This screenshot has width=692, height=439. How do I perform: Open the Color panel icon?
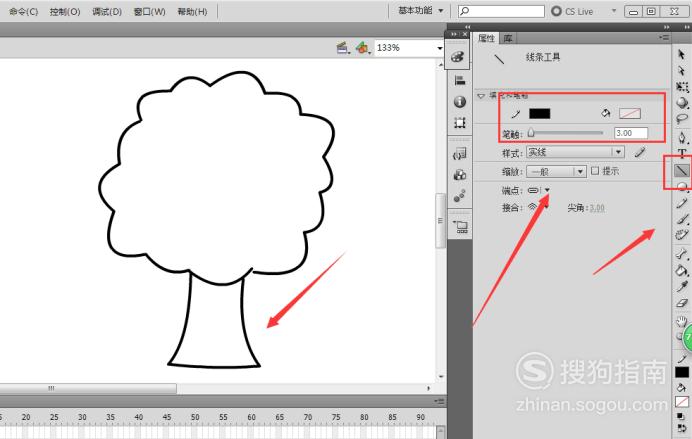click(457, 56)
